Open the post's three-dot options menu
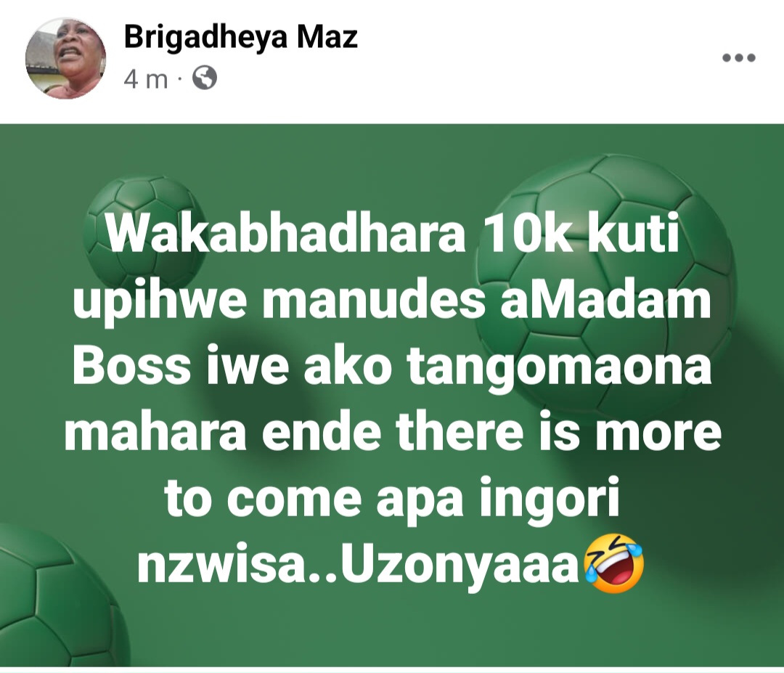Viewport: 784px width, 673px height. 739,58
